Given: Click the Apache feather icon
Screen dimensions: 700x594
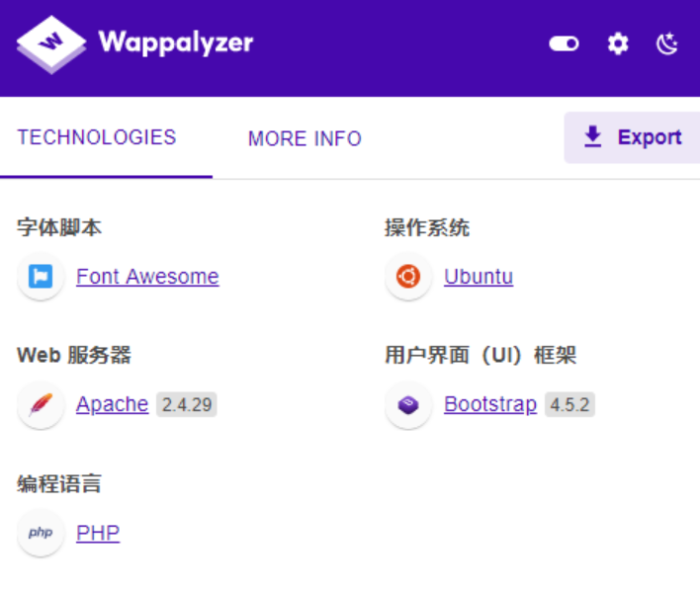Looking at the screenshot, I should coord(41,405).
